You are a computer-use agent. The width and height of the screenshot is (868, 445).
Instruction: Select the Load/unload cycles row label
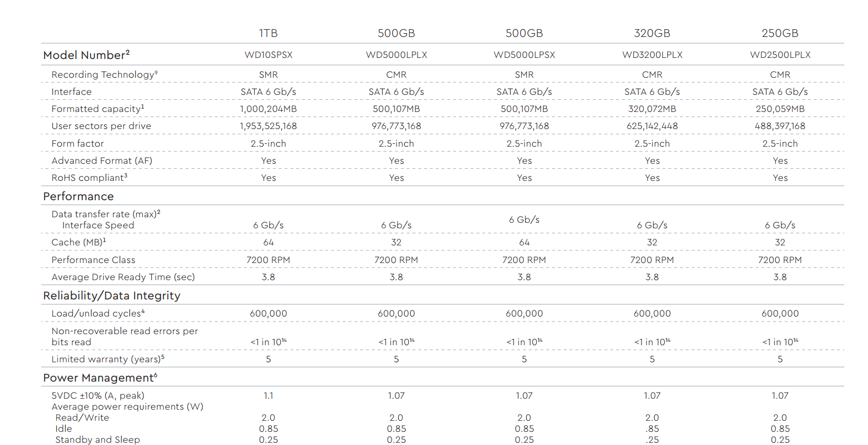pos(98,313)
